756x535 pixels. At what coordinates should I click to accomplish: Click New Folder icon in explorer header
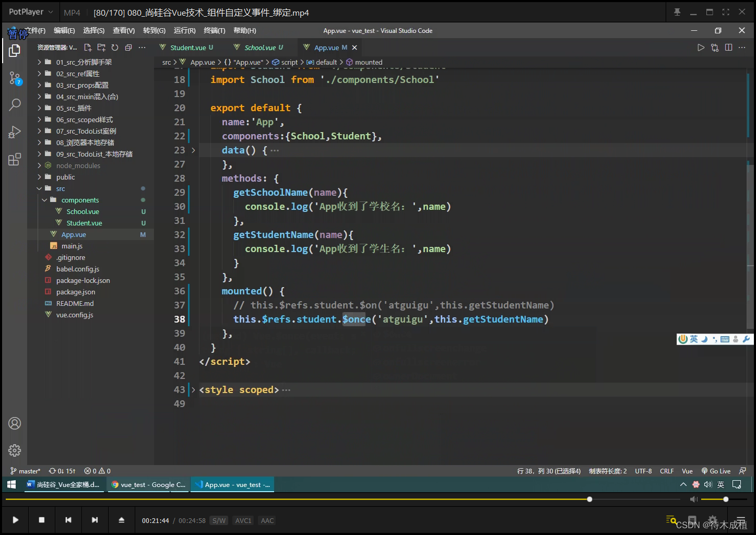click(x=101, y=47)
